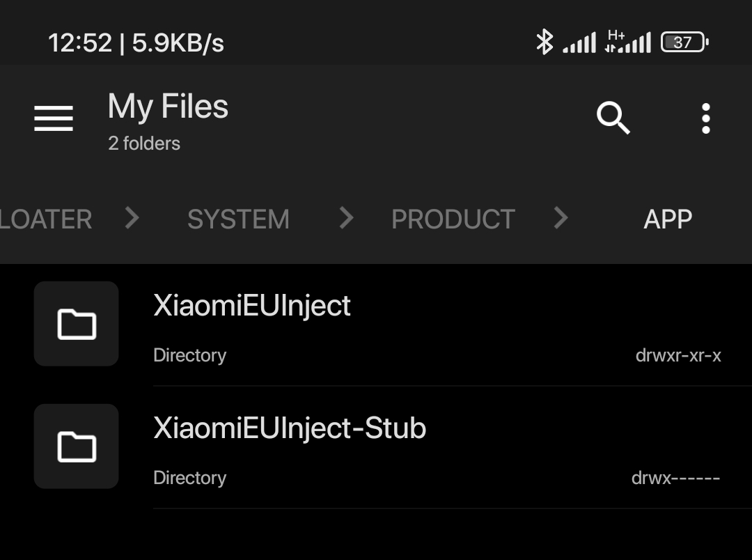The width and height of the screenshot is (752, 560).
Task: Click the chevron before SYSTEM breadcrumb
Action: coord(132,218)
